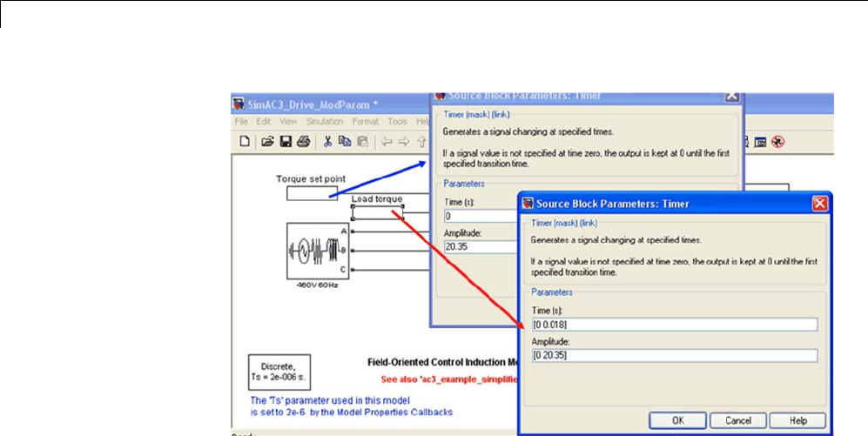
Task: Open the Simulation menu
Action: [x=325, y=121]
